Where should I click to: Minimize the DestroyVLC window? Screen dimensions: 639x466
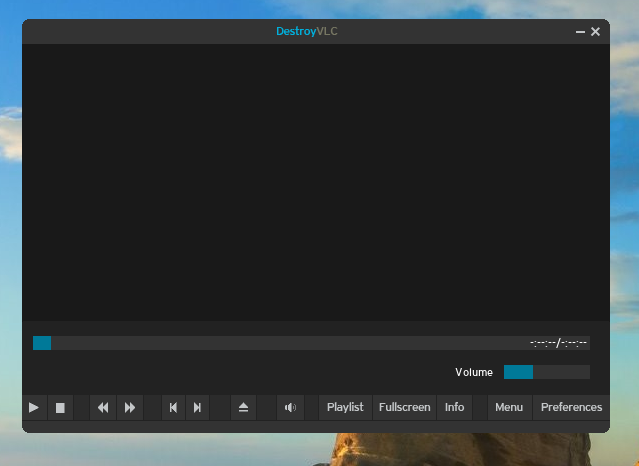point(580,32)
